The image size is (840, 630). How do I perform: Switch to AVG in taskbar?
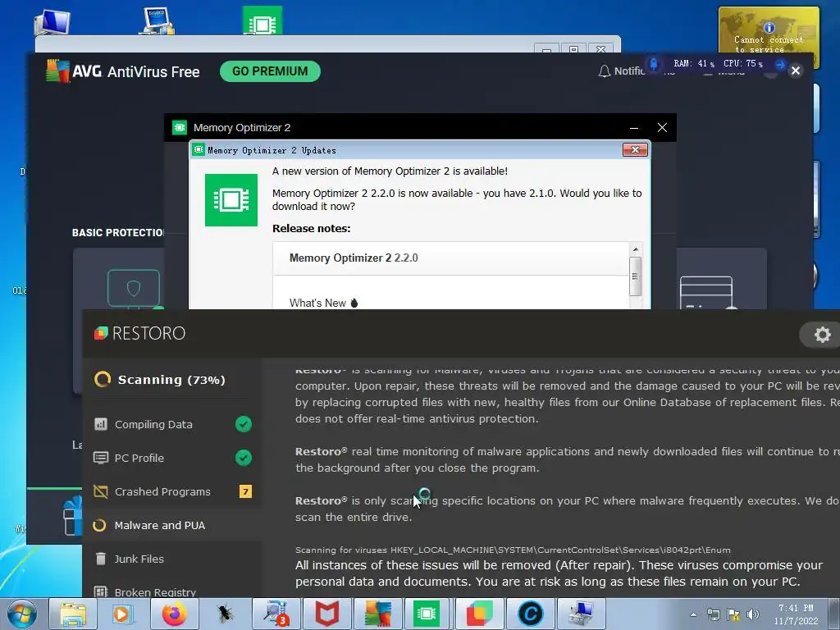pos(377,614)
